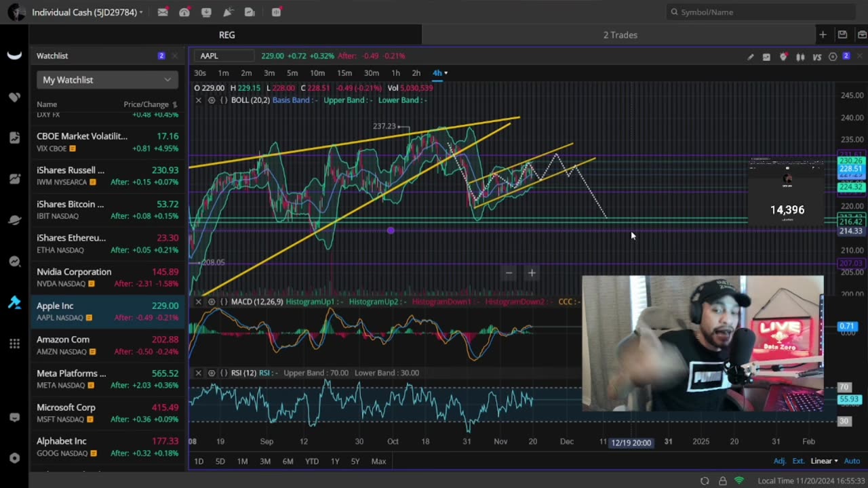Switch to the 2 Trades tab
The height and width of the screenshot is (488, 868).
[x=620, y=35]
